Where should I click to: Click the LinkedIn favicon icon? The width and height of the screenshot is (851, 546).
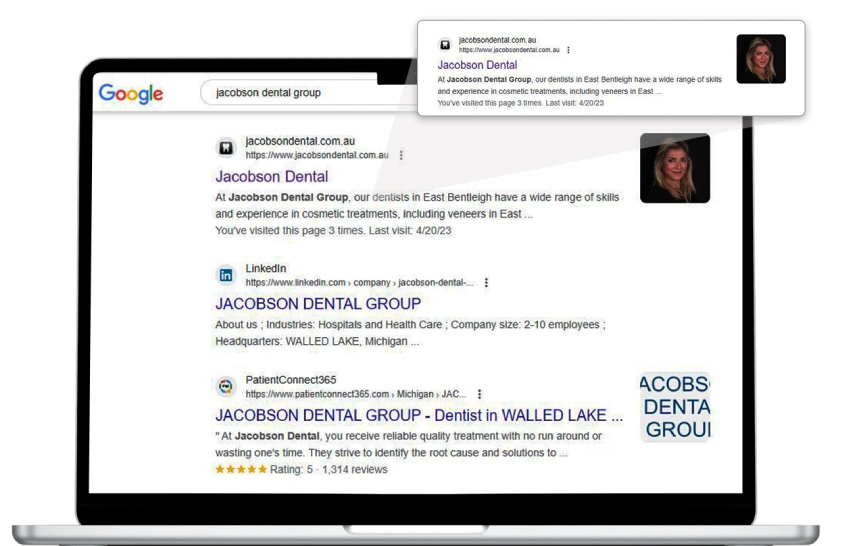226,275
